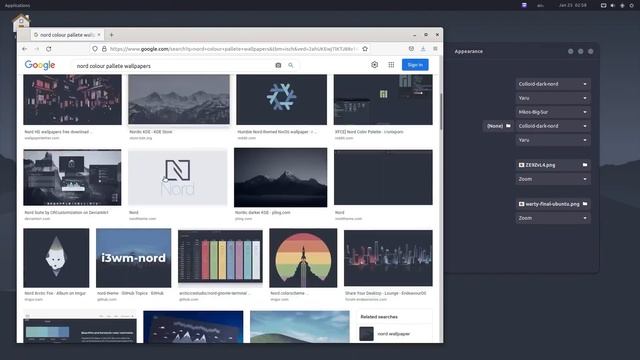The height and width of the screenshot is (360, 640).
Task: Open the Firefox downloads icon
Action: (423, 49)
